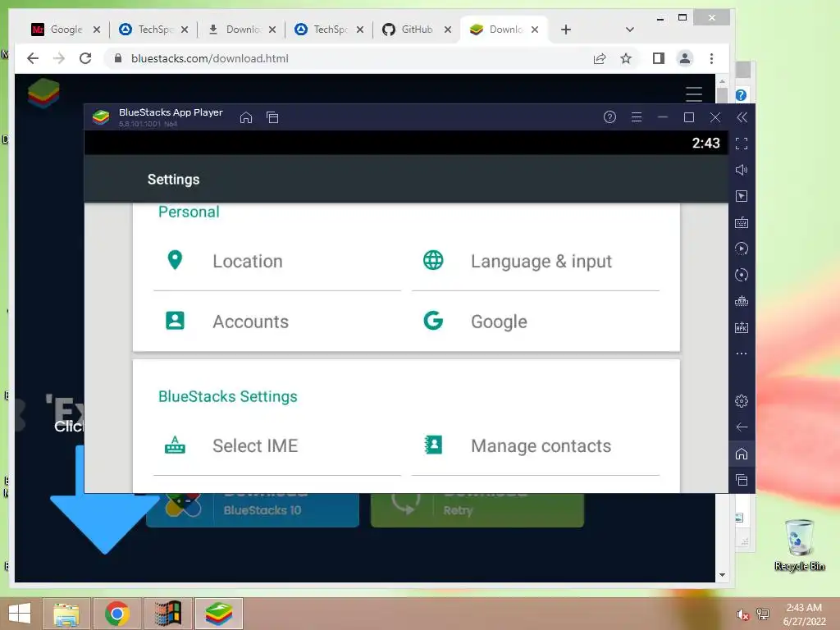Click the Download BlueStacks 10 button
This screenshot has width=840, height=630.
253,509
